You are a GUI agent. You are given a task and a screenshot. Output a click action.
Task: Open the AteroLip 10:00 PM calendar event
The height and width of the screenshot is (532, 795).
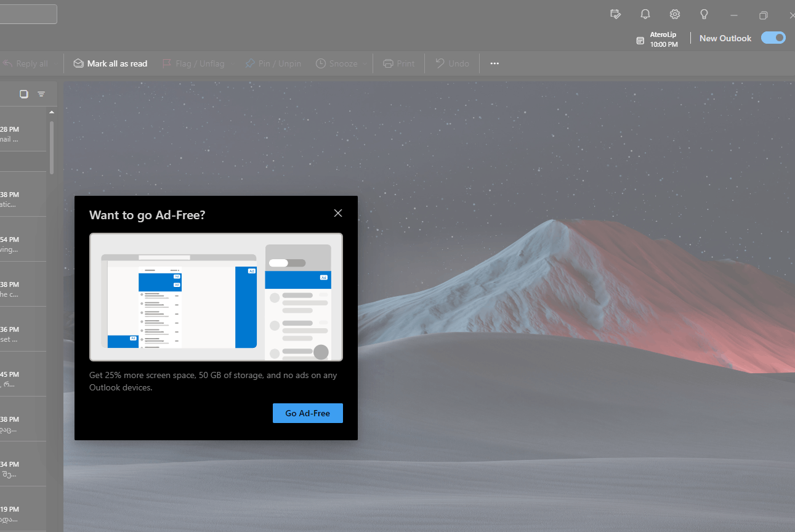(x=657, y=40)
